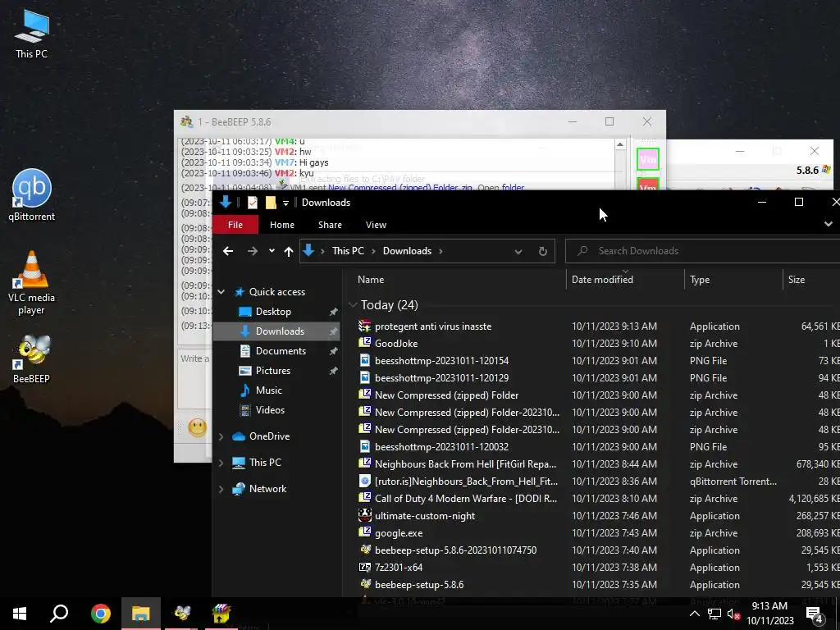Image resolution: width=840 pixels, height=630 pixels.
Task: Go back in File Explorer
Action: pyautogui.click(x=228, y=251)
